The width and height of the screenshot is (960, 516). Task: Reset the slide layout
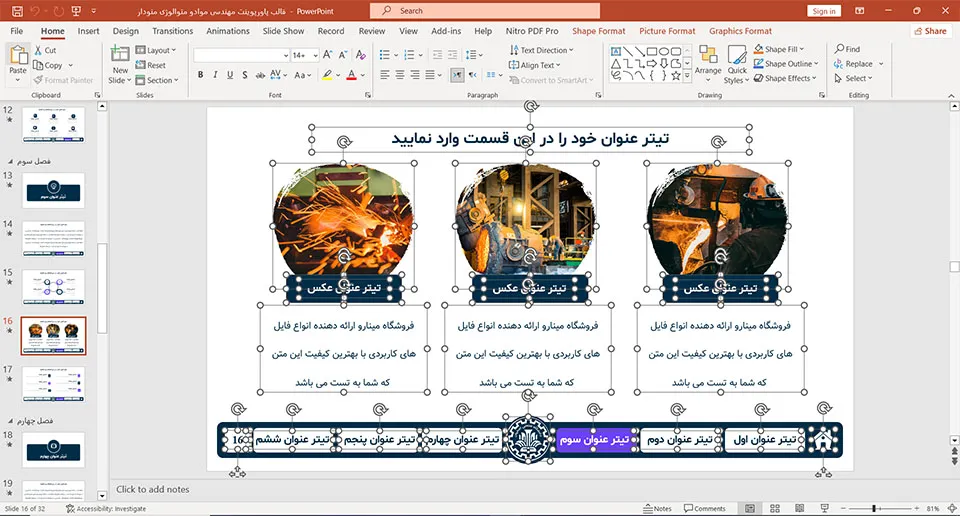[x=151, y=65]
